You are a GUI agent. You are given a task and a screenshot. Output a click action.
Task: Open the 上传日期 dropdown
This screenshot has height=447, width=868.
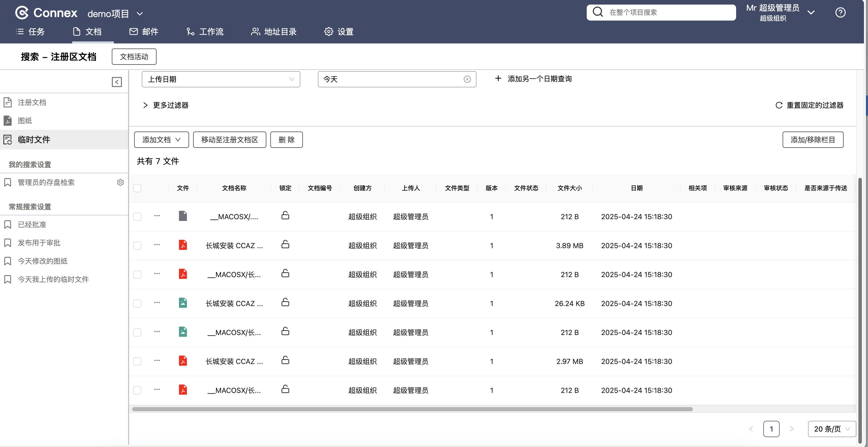pyautogui.click(x=221, y=79)
